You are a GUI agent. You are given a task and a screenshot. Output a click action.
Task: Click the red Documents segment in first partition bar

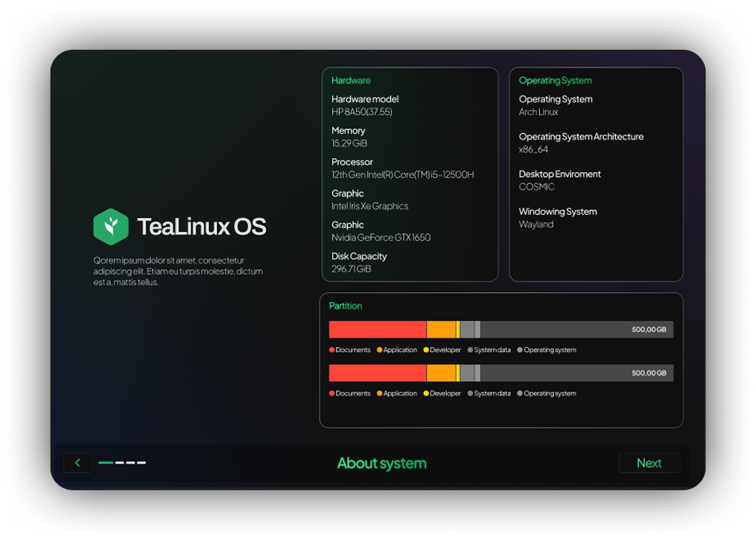point(377,330)
